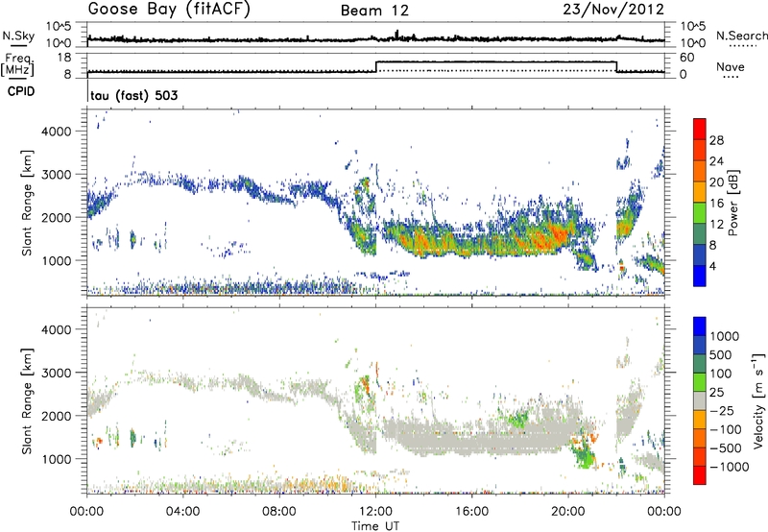Click '1000' on velocity panel range axis
Viewport: 768px width, 532px height.
(57, 459)
